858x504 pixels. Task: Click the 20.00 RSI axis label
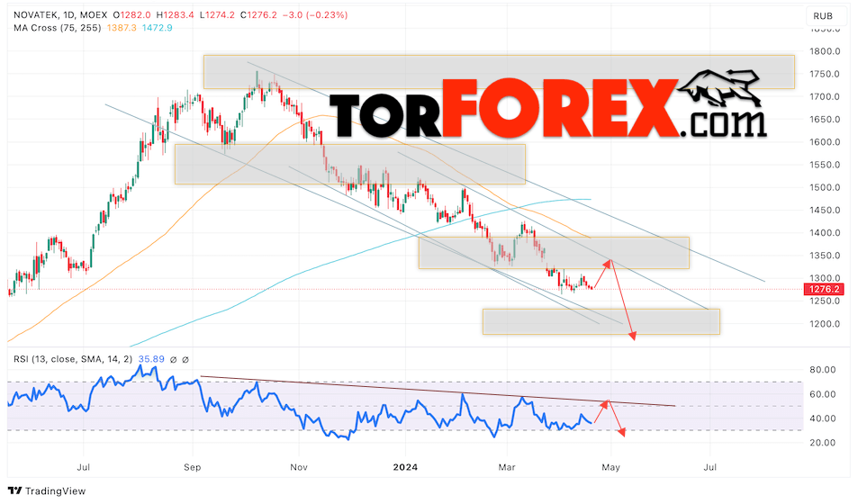[x=822, y=443]
